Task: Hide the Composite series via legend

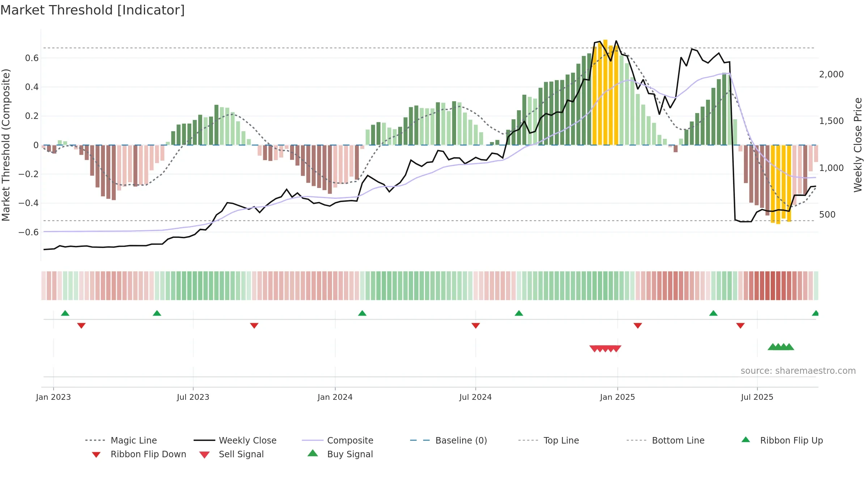Action: [337, 440]
